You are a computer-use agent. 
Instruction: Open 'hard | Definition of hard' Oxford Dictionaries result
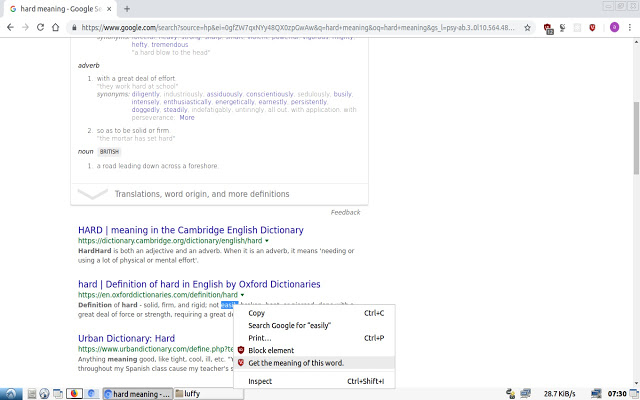point(199,284)
